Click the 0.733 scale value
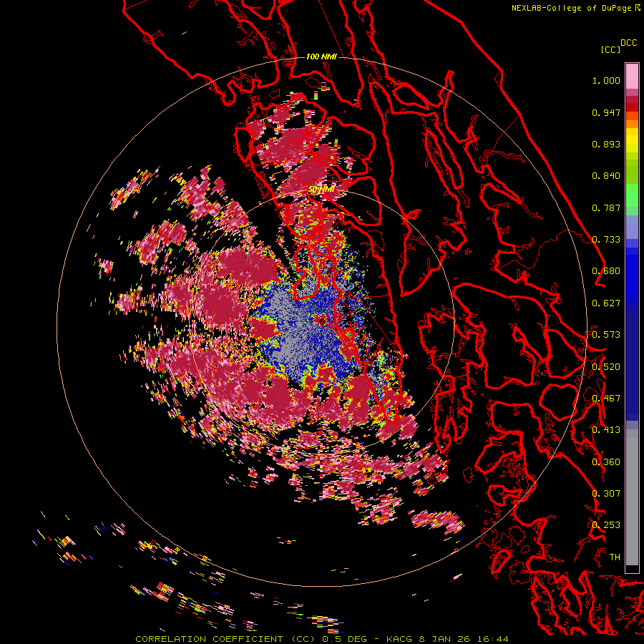Screen dimensions: 644x644 606,240
